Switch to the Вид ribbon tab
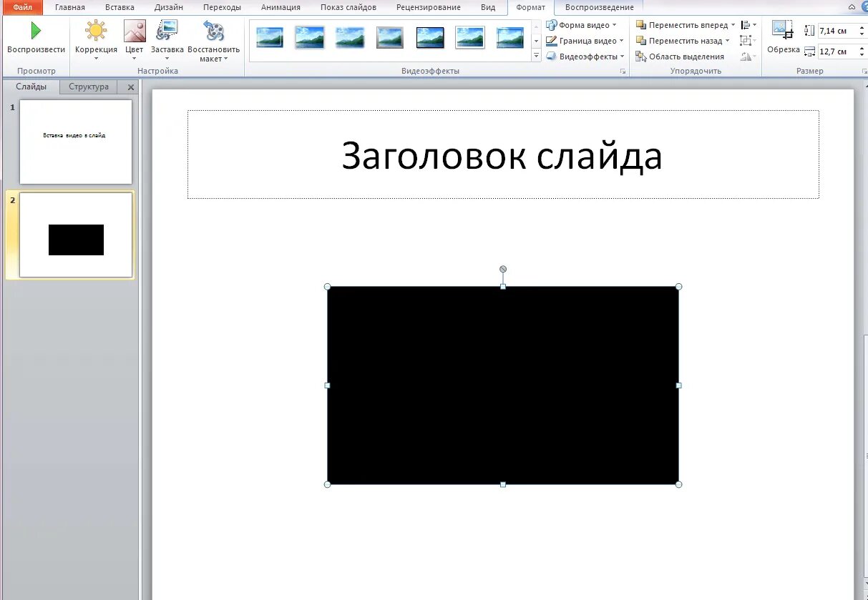Image resolution: width=868 pixels, height=600 pixels. pyautogui.click(x=488, y=7)
